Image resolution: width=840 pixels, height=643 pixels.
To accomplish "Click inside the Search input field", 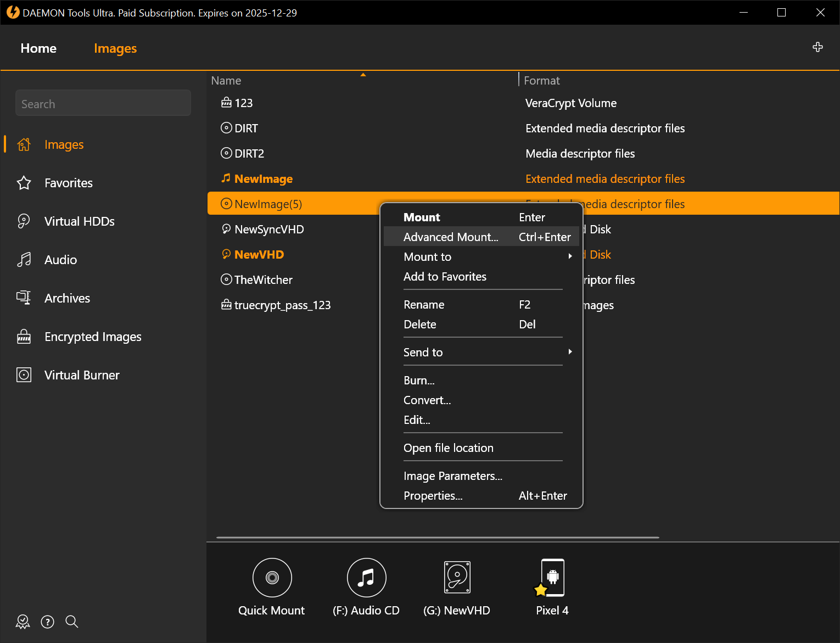I will pyautogui.click(x=103, y=103).
